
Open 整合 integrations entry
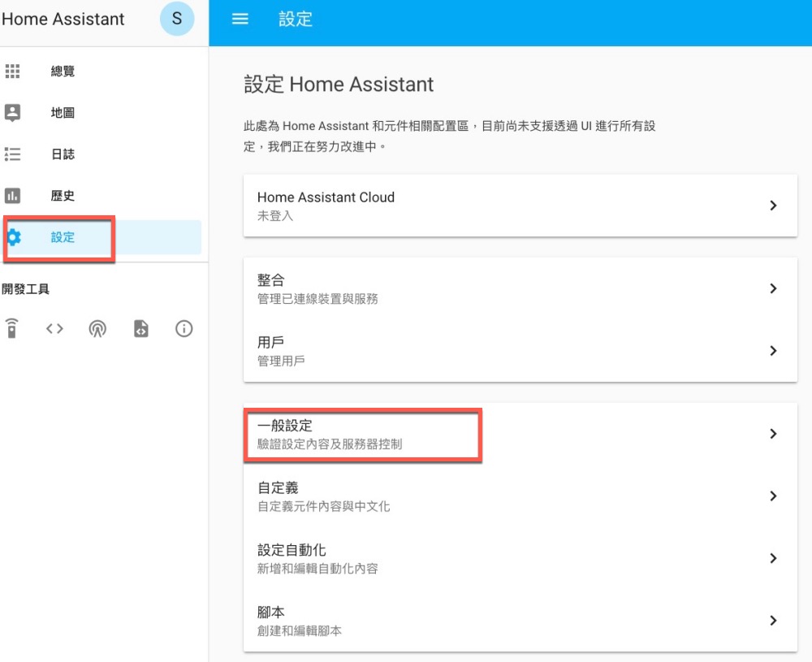[x=520, y=288]
